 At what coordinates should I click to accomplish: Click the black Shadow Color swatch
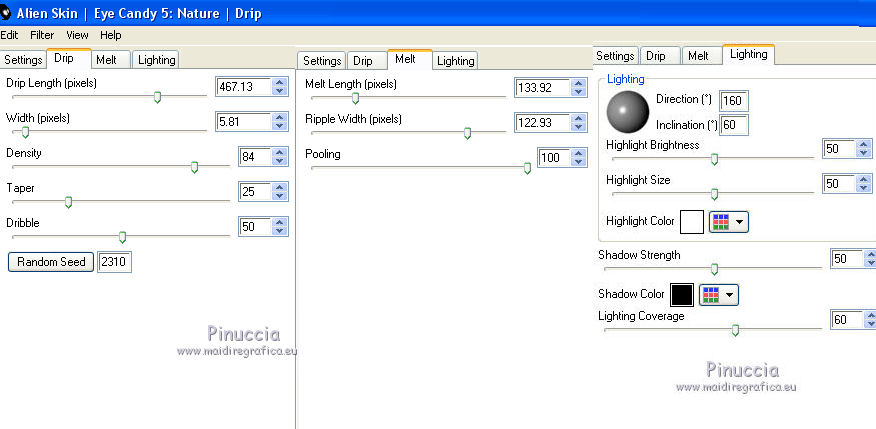coord(682,295)
